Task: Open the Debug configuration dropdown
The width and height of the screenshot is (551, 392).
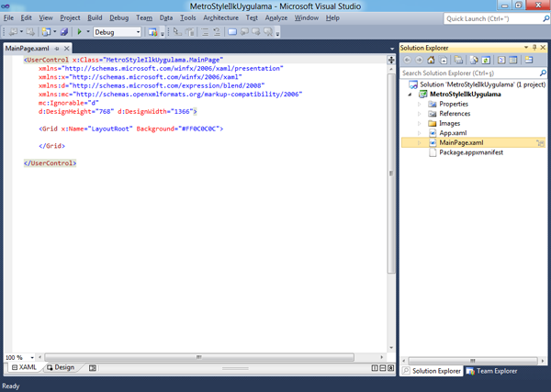Action: 138,32
